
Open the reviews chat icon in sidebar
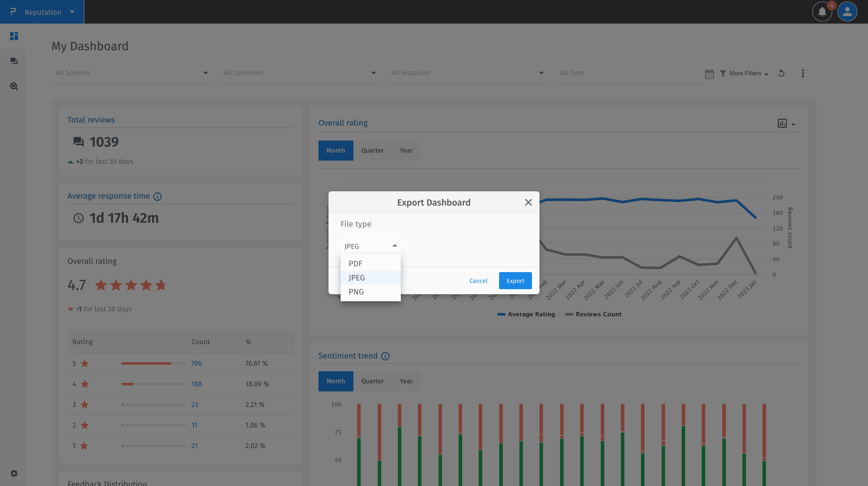(14, 61)
